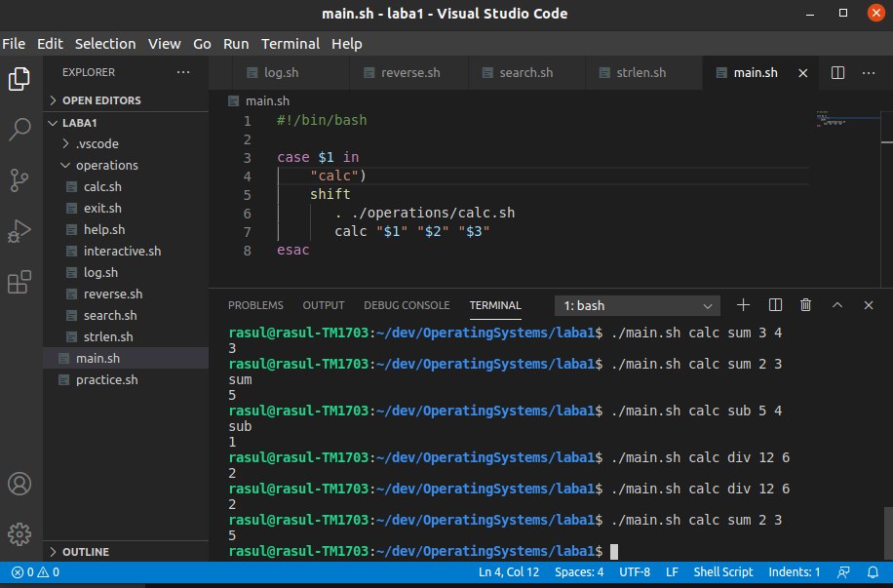893x588 pixels.
Task: Collapse the LABA1 folder section
Action: pos(126,123)
